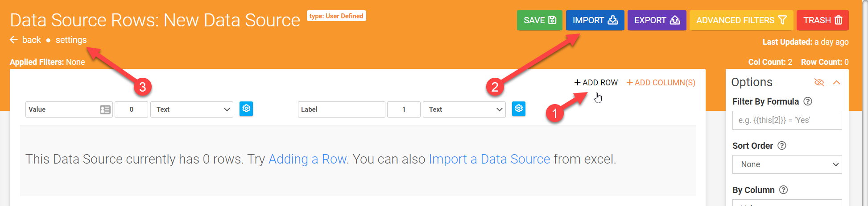Viewport: 868px width, 206px height.
Task: Toggle the Options panel hide-eye icon
Action: point(819,82)
